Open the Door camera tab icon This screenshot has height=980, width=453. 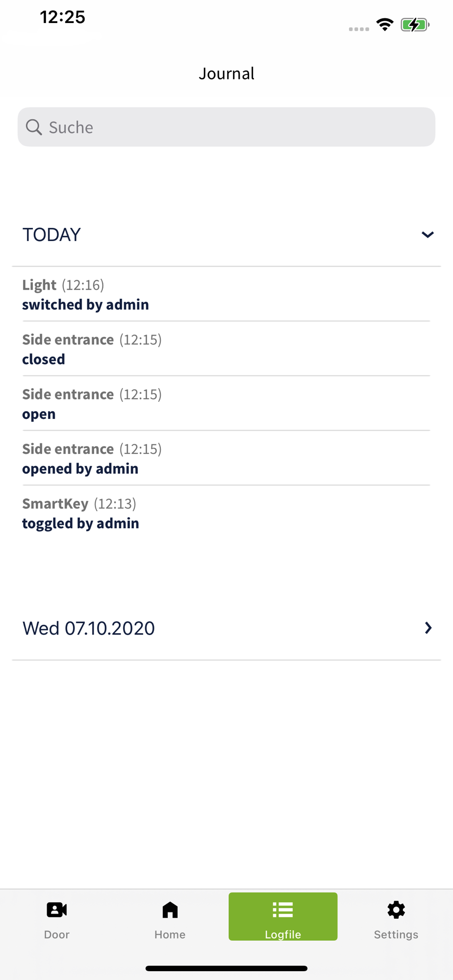pyautogui.click(x=57, y=910)
